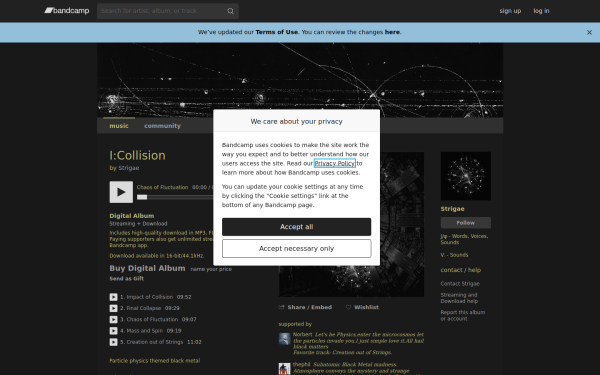Choose Accept necessary only
Viewport: 600px width, 375px height.
[x=297, y=249]
